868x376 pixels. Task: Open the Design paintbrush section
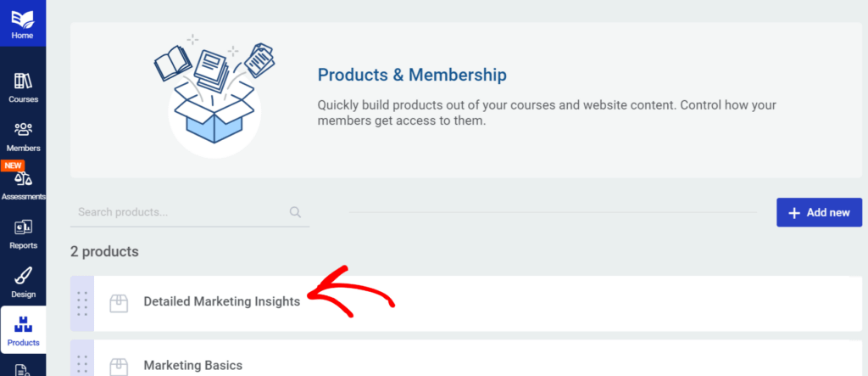click(x=23, y=278)
